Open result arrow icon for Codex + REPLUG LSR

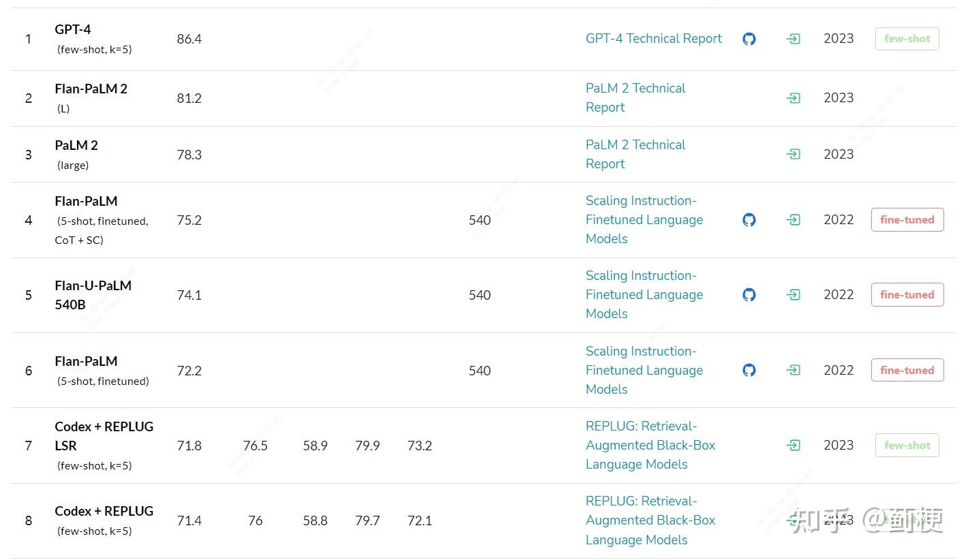click(x=793, y=446)
